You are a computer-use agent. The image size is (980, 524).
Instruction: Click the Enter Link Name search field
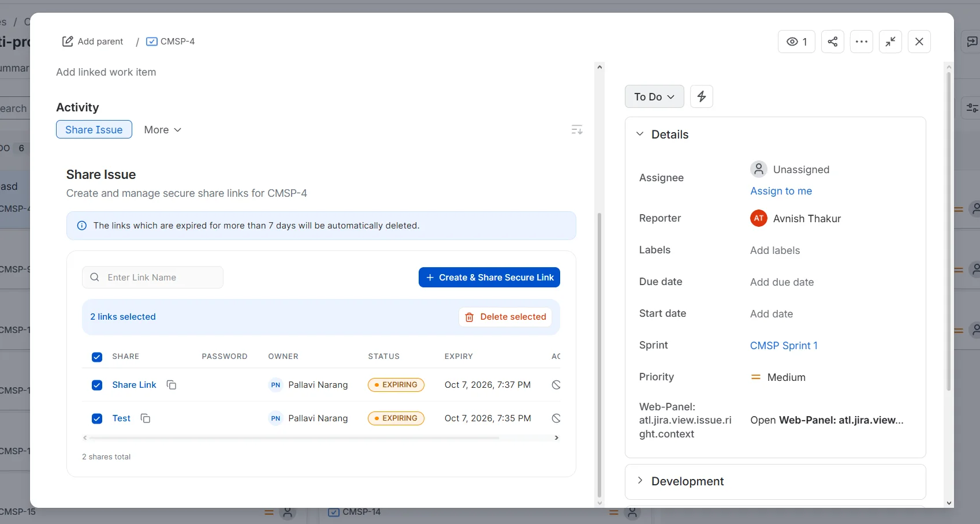[152, 278]
